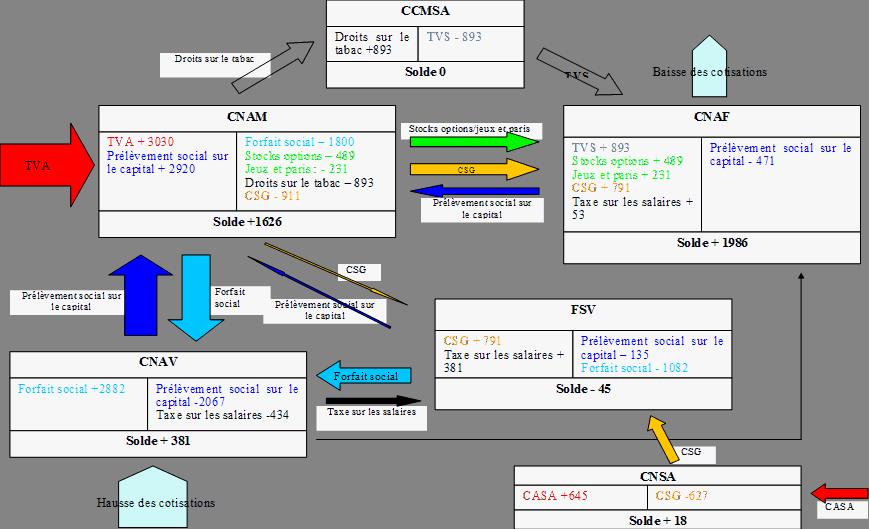The width and height of the screenshot is (869, 529).
Task: Click 'Prélèvement social sur le capital – 135'
Action: click(652, 348)
